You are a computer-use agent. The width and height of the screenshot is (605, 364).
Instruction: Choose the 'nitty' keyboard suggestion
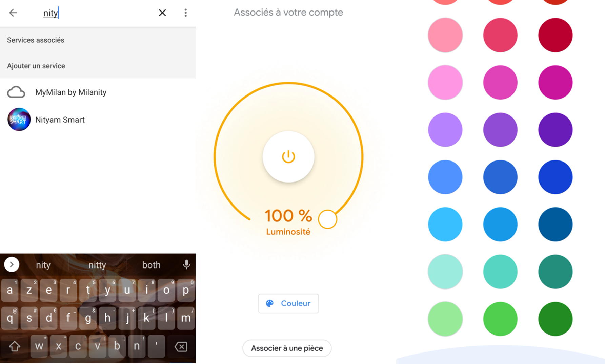[x=97, y=265]
